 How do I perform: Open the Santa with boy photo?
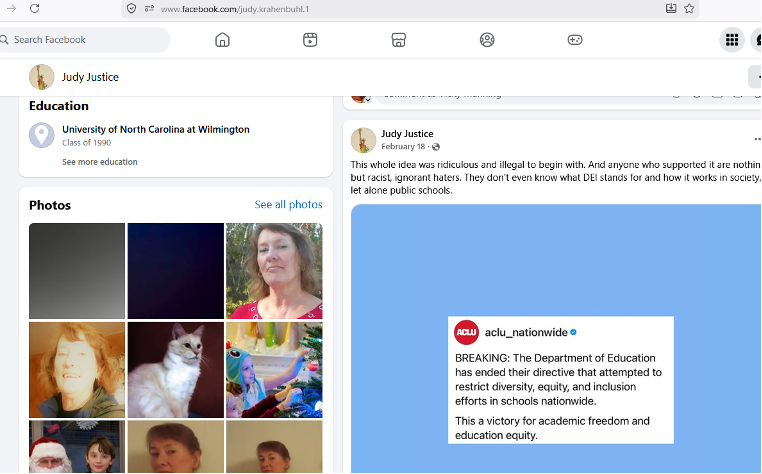77,447
